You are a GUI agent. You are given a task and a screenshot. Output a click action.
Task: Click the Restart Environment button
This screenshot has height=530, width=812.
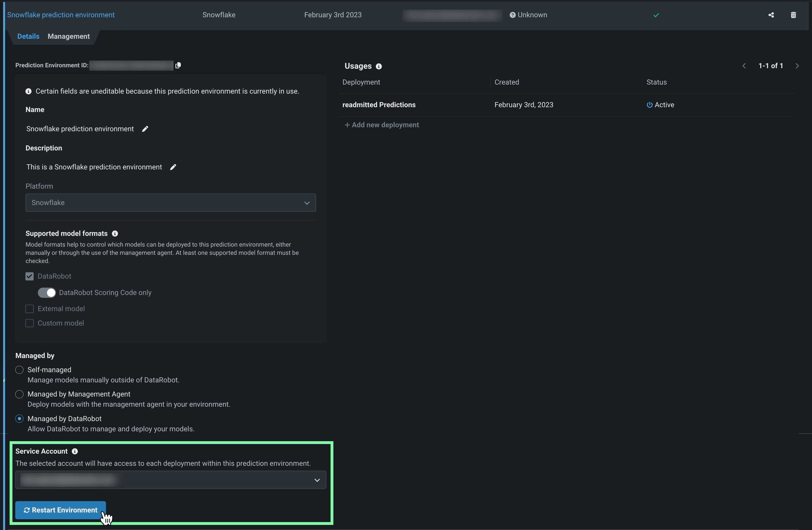pyautogui.click(x=60, y=510)
